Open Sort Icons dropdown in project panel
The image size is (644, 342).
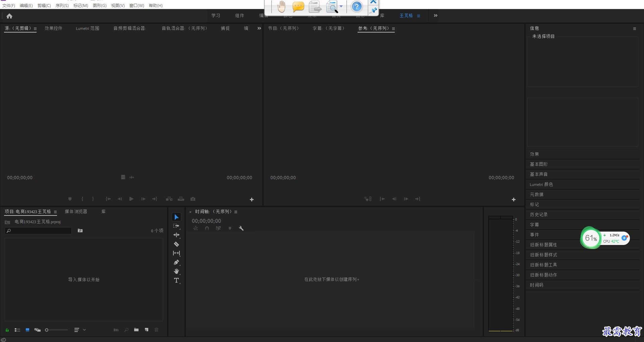click(80, 330)
